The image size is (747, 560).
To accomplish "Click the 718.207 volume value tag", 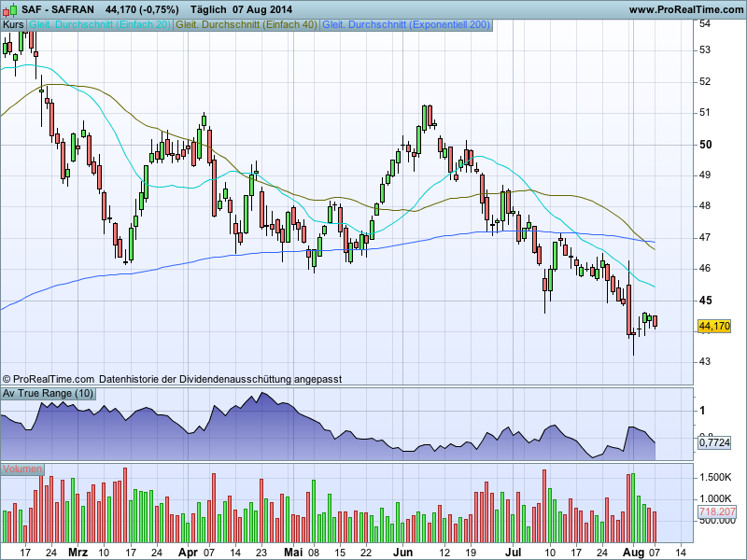I will click(717, 511).
